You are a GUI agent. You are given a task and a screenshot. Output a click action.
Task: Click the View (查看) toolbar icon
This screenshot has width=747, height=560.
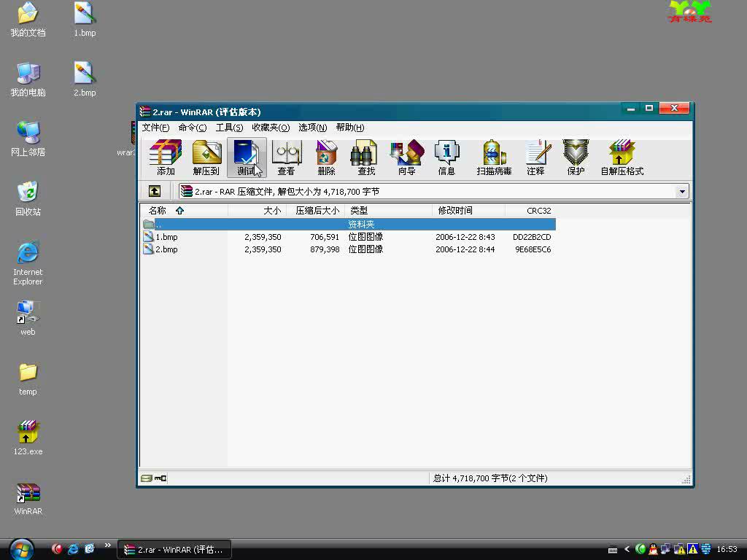click(286, 157)
